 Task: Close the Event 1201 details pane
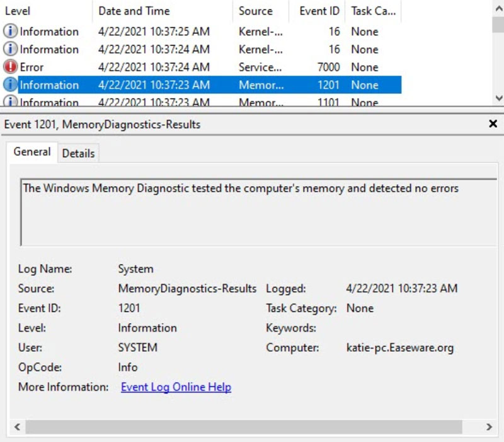(493, 124)
